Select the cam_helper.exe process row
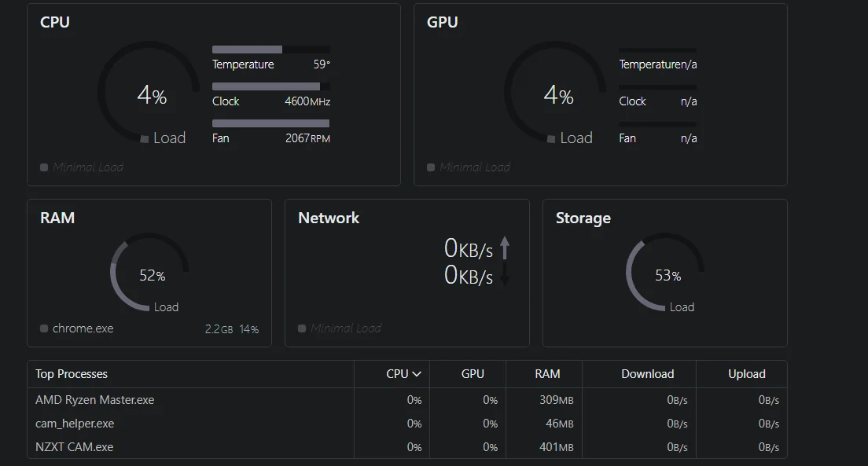 pyautogui.click(x=75, y=424)
